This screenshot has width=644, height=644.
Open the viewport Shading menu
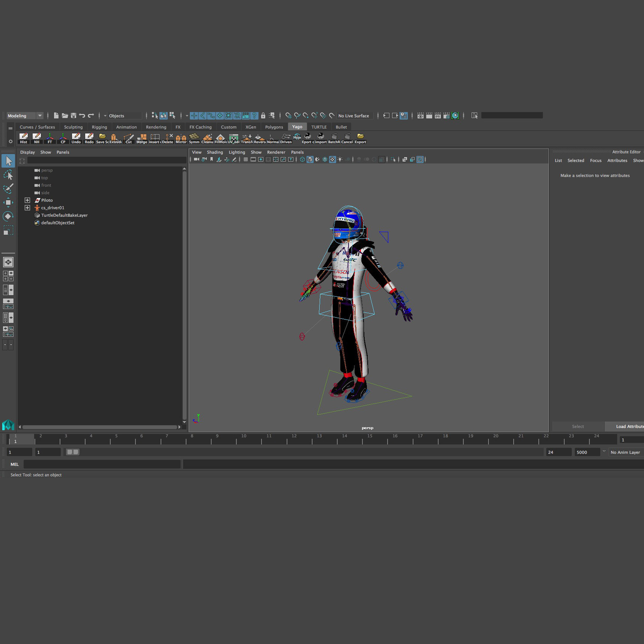coord(215,152)
